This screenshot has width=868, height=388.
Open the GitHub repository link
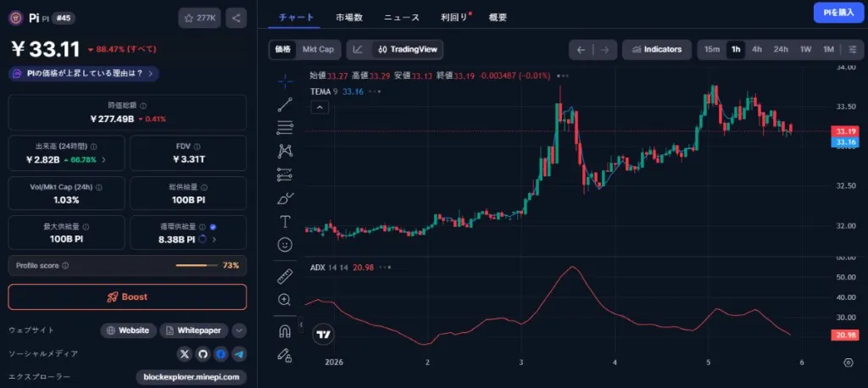coord(203,353)
